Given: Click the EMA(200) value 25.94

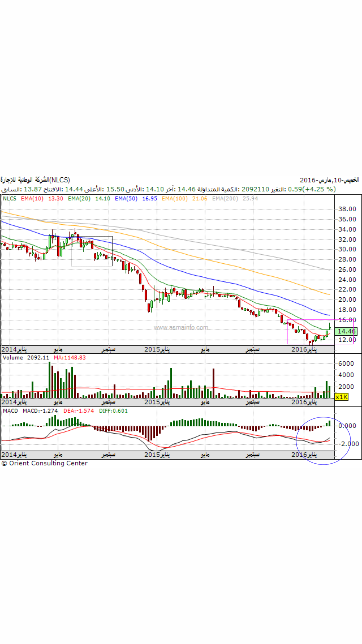Looking at the screenshot, I should point(250,198).
